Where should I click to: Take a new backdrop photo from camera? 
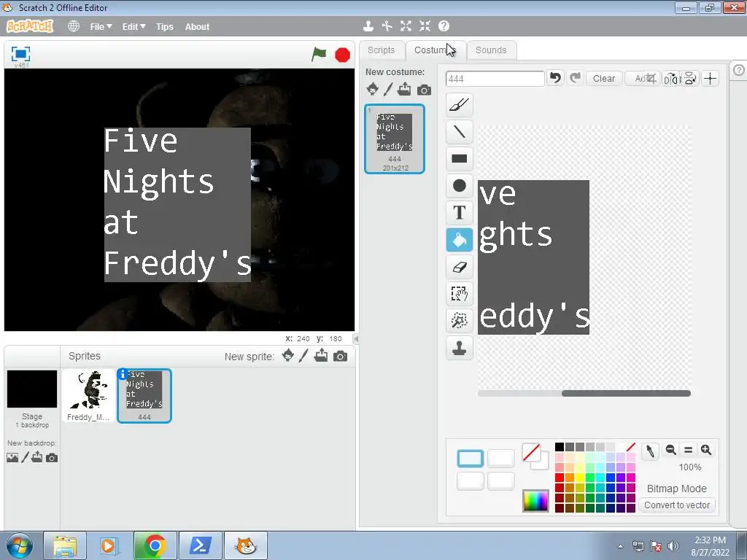(52, 458)
